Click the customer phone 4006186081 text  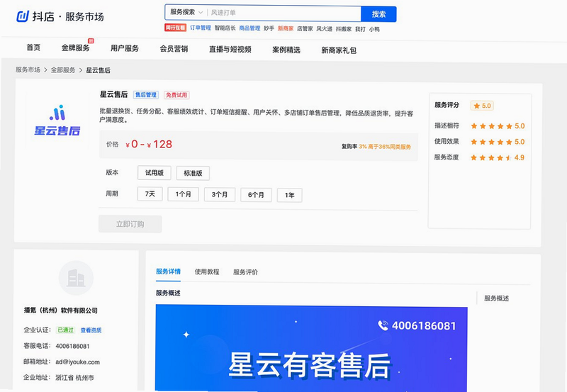[72, 346]
